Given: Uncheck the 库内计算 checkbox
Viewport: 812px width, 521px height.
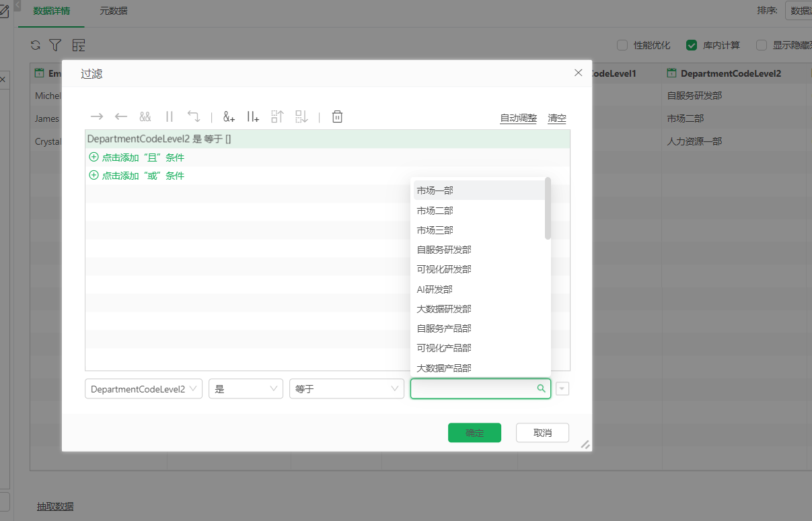Looking at the screenshot, I should (691, 45).
